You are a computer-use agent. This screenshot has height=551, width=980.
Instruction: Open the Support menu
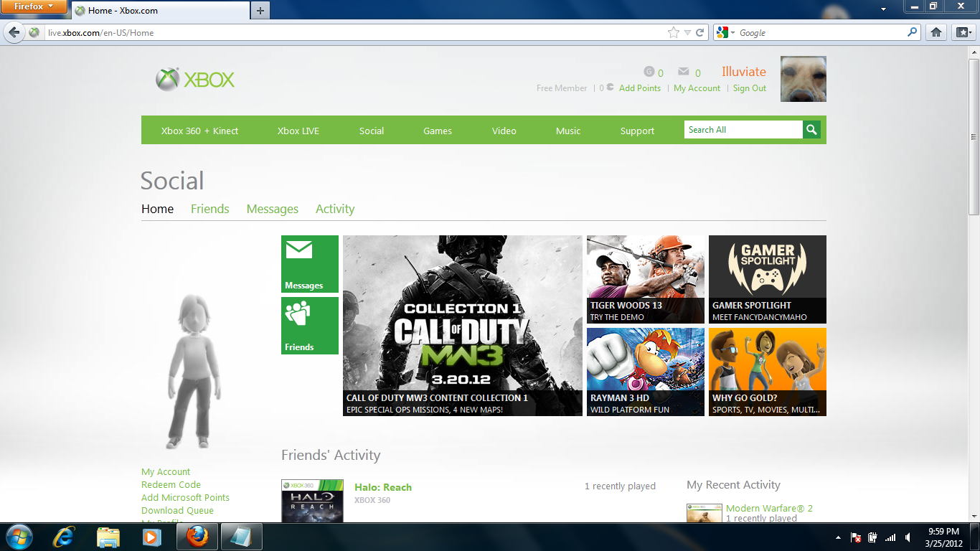coord(638,131)
